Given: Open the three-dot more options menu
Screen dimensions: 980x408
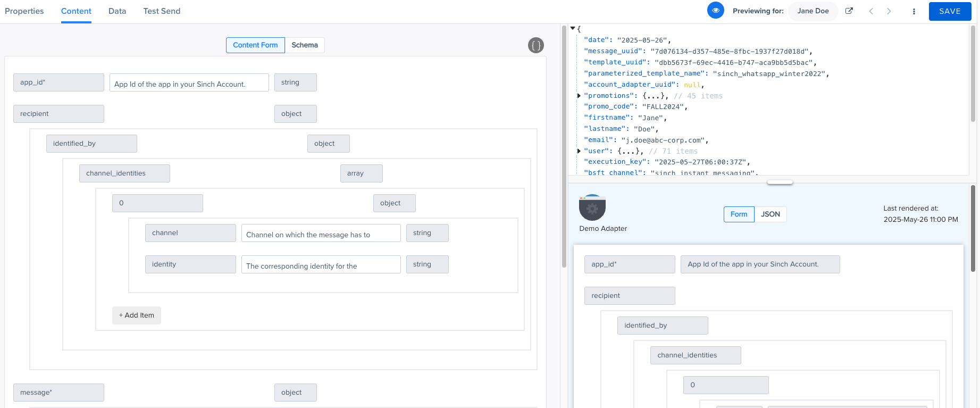Looking at the screenshot, I should point(914,11).
